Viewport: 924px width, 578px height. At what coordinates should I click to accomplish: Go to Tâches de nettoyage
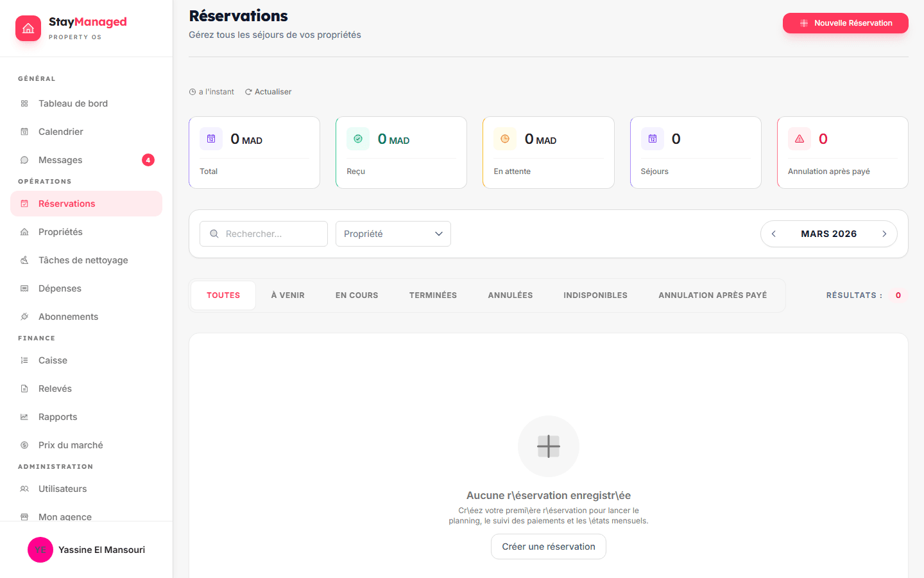83,260
